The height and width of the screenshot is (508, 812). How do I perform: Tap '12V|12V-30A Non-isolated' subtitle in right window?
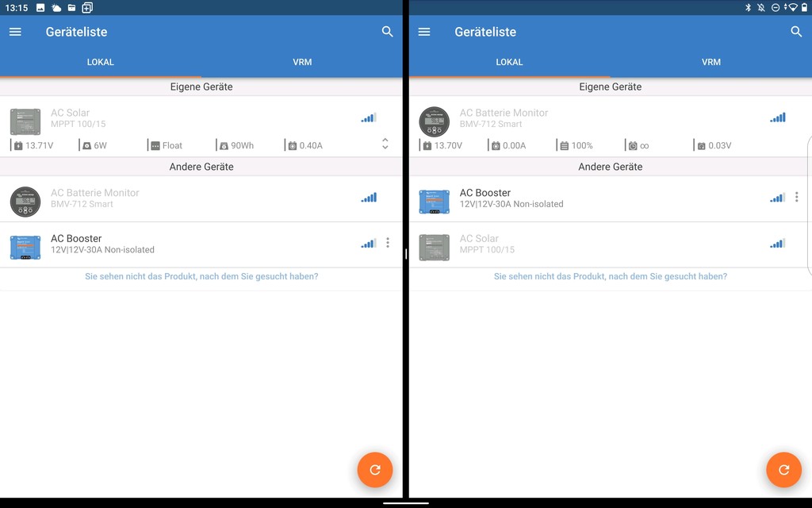[x=511, y=204]
